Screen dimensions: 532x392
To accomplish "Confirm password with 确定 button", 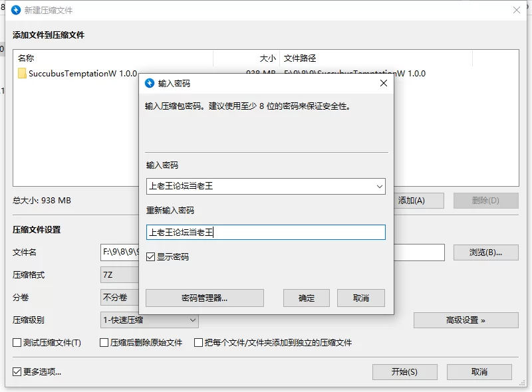I will pos(307,298).
